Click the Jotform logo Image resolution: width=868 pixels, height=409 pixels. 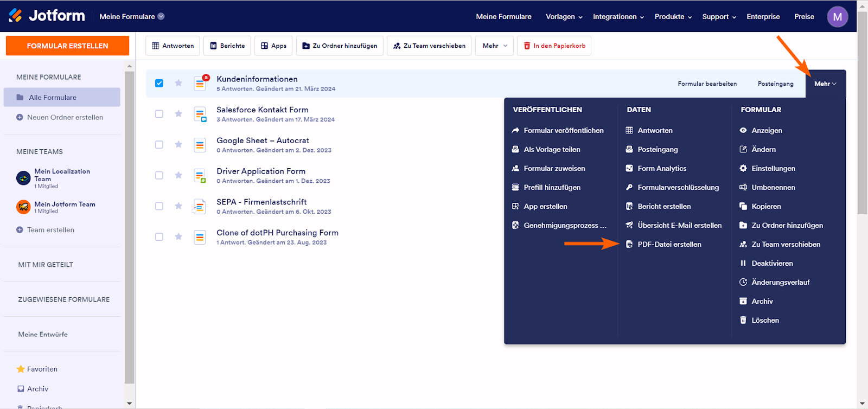pyautogui.click(x=47, y=16)
